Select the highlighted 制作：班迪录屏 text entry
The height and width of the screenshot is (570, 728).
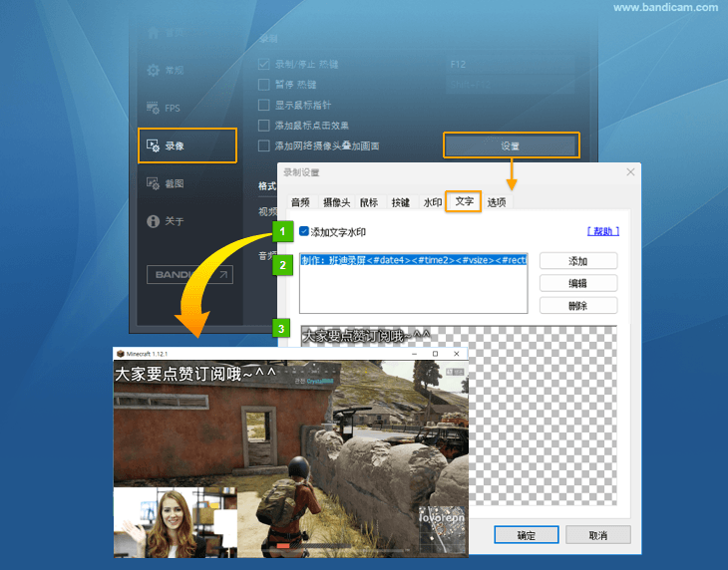(414, 260)
